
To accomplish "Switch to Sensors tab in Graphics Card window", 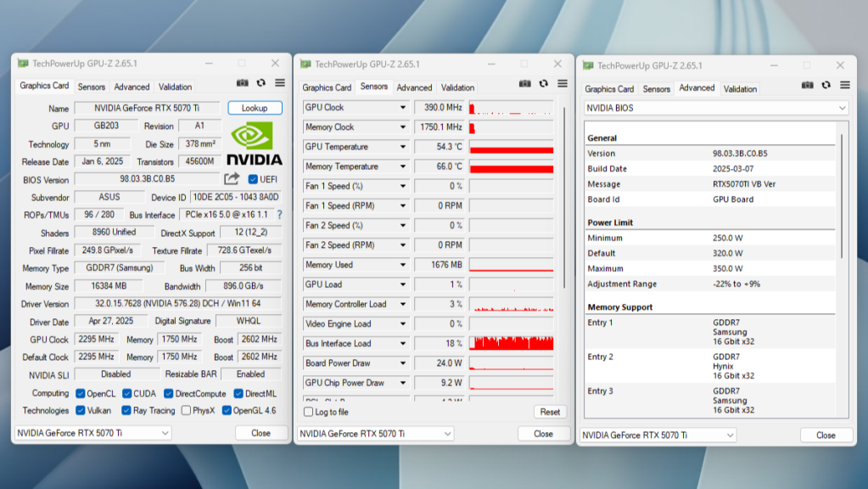I will pyautogui.click(x=92, y=87).
